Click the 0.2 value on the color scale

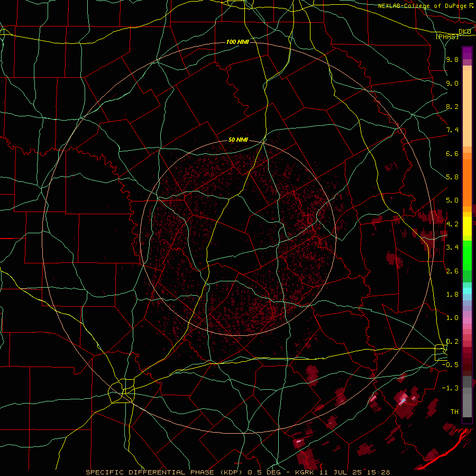452,342
